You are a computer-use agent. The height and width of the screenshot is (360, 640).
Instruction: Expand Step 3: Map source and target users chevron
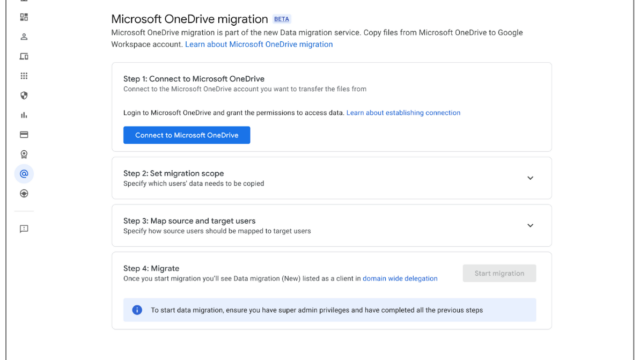[x=530, y=225]
